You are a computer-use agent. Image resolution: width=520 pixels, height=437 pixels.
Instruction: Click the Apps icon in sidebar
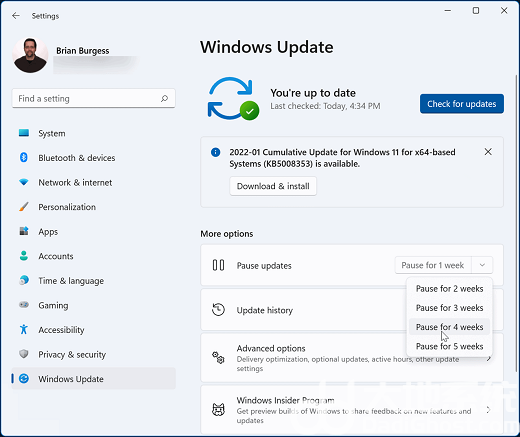tap(24, 231)
